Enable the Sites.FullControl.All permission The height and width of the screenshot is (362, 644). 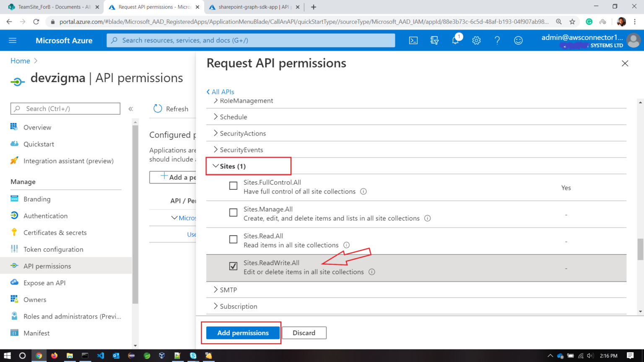233,186
